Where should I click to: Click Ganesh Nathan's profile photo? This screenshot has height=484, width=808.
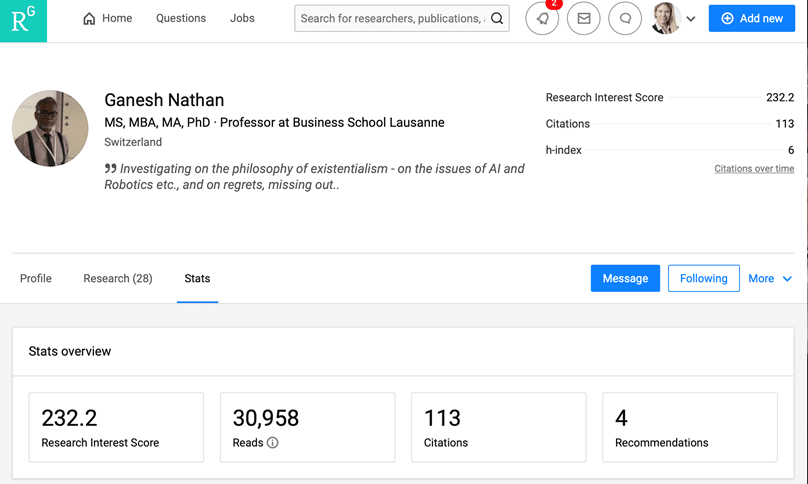pyautogui.click(x=50, y=129)
